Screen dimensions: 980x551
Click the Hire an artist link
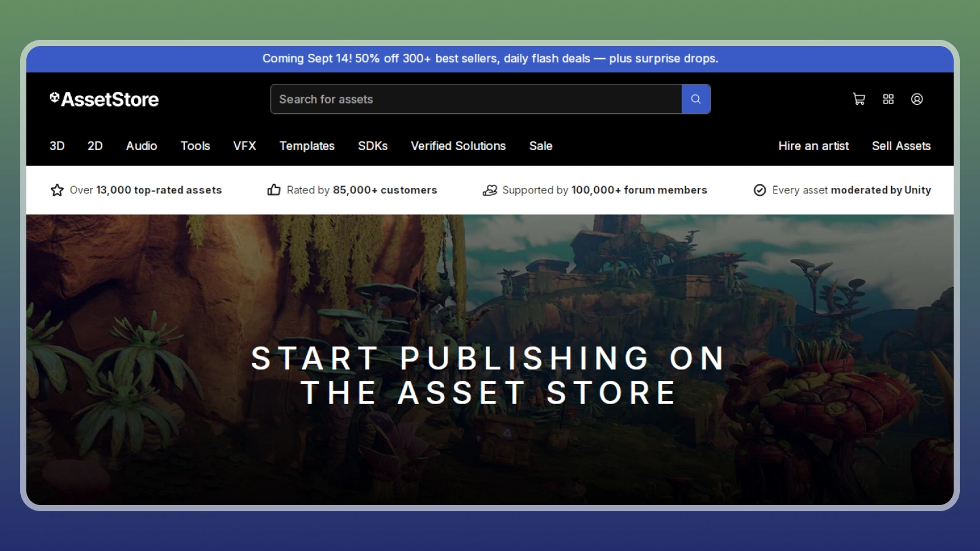coord(813,146)
